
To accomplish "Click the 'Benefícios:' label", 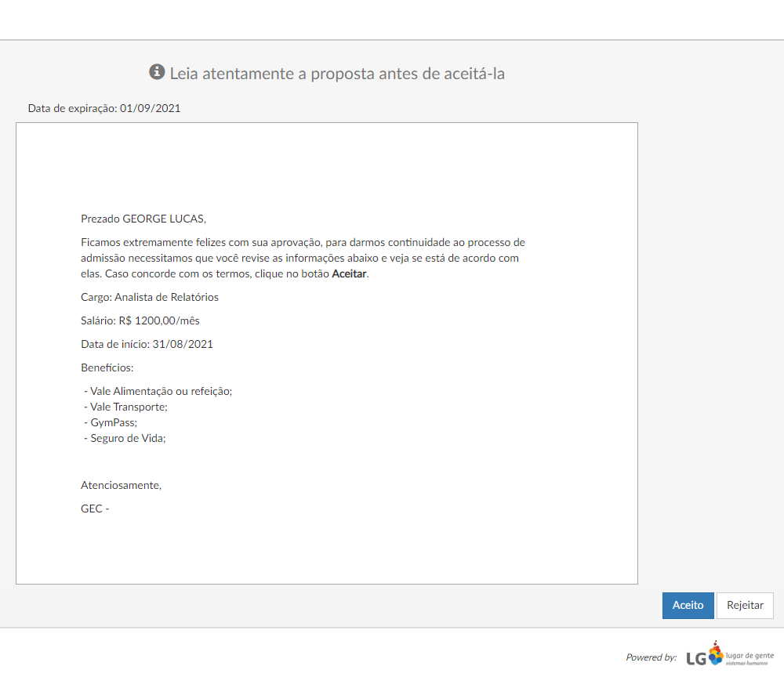I will 107,367.
